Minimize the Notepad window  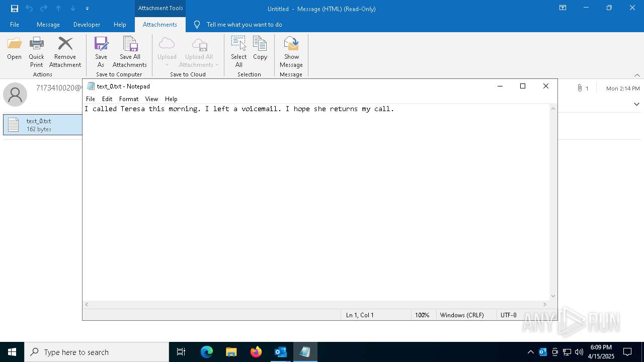500,86
